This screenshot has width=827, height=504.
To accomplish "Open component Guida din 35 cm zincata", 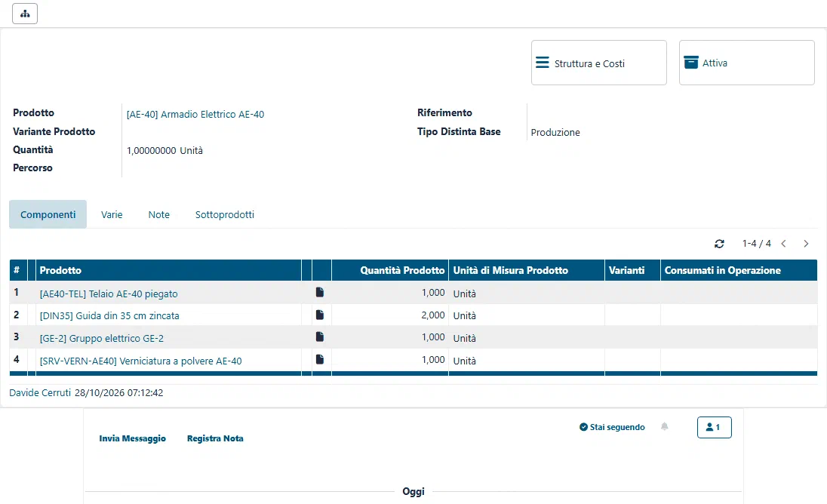I will 109,316.
